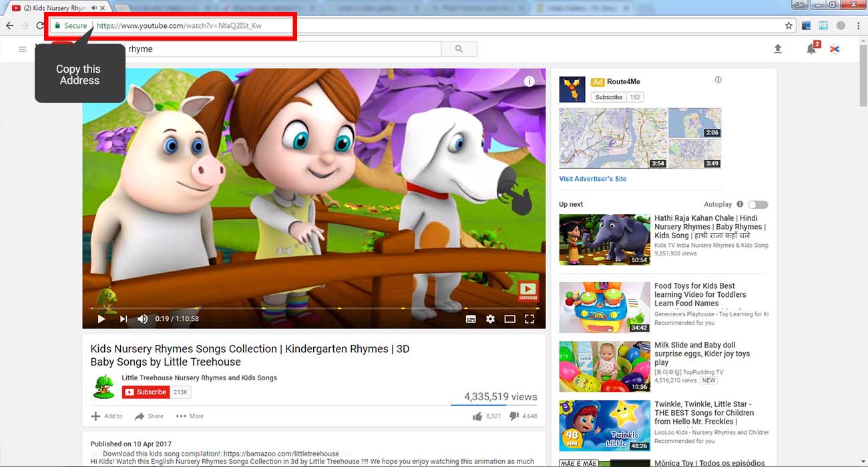Open the 3:49 Route4Me ad thumbnail
This screenshot has width=868, height=467.
pos(695,153)
